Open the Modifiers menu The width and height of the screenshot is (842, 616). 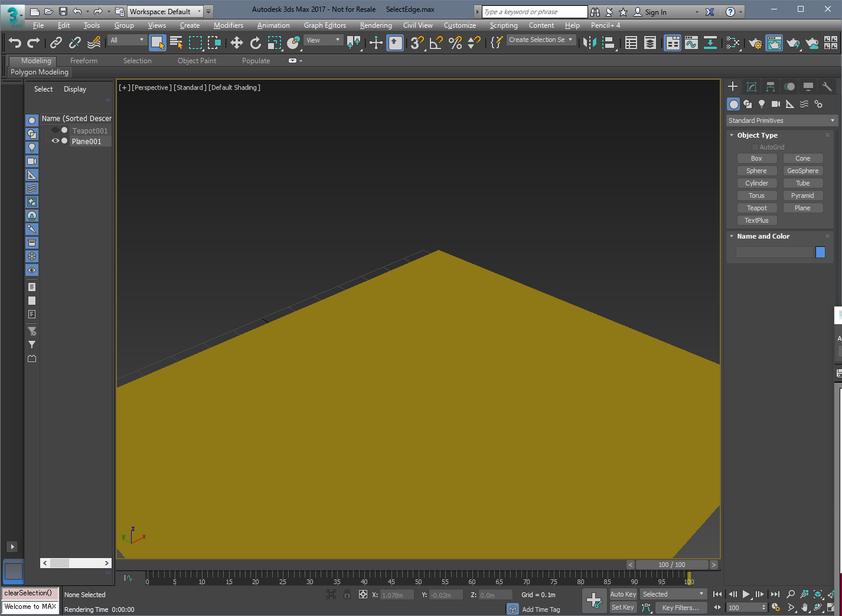pyautogui.click(x=228, y=25)
